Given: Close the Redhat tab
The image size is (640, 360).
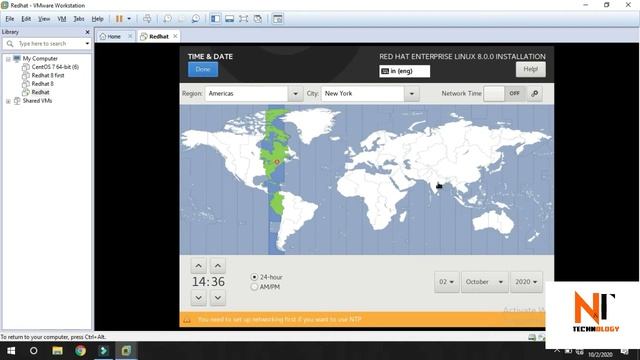Looking at the screenshot, I should (x=175, y=36).
